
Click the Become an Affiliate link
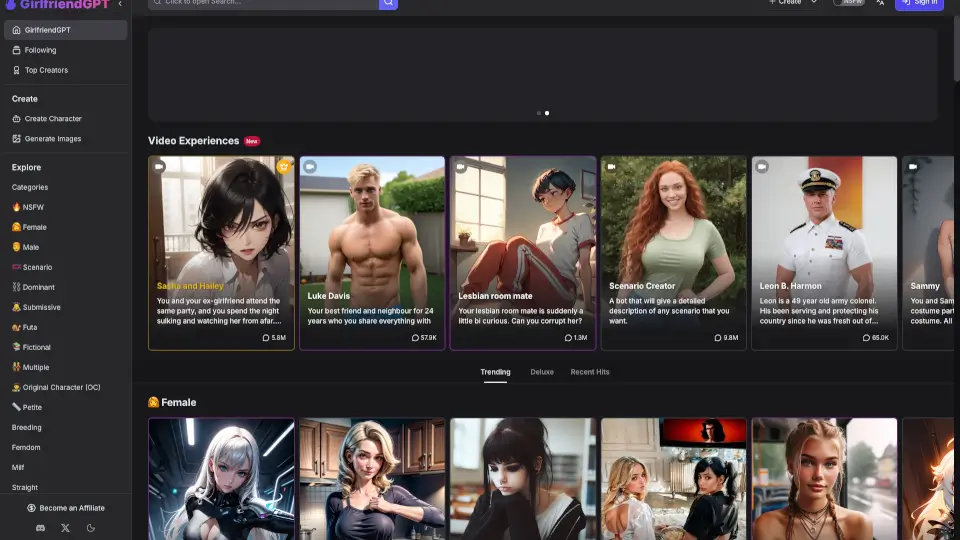[66, 508]
